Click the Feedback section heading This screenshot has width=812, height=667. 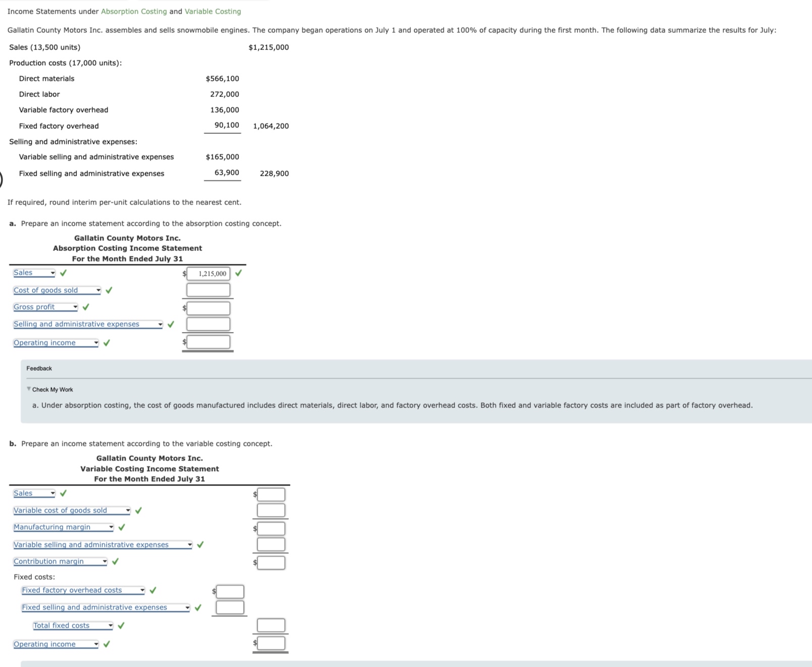39,369
